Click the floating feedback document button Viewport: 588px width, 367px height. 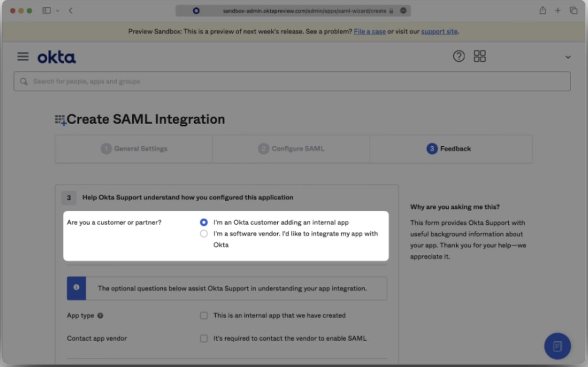(557, 346)
